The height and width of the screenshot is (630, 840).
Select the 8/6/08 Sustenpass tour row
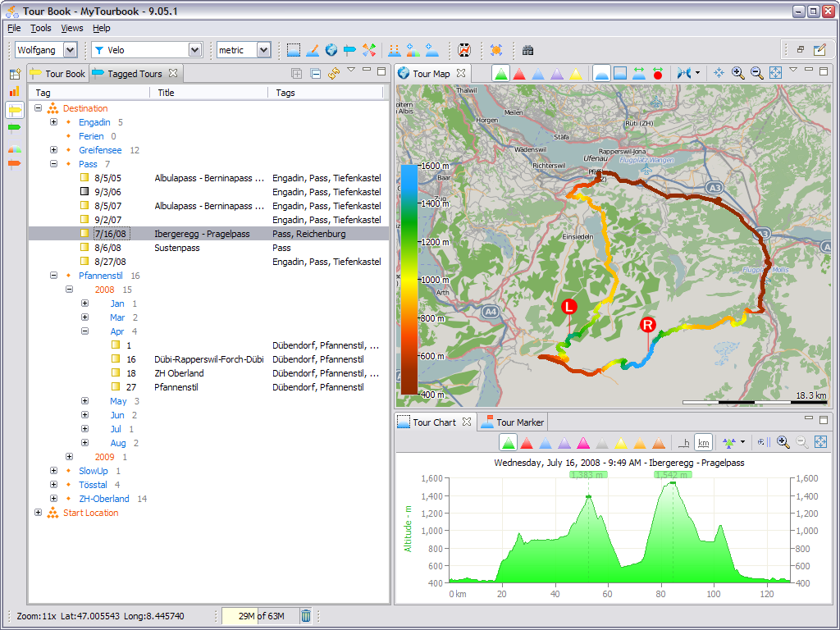(x=209, y=248)
